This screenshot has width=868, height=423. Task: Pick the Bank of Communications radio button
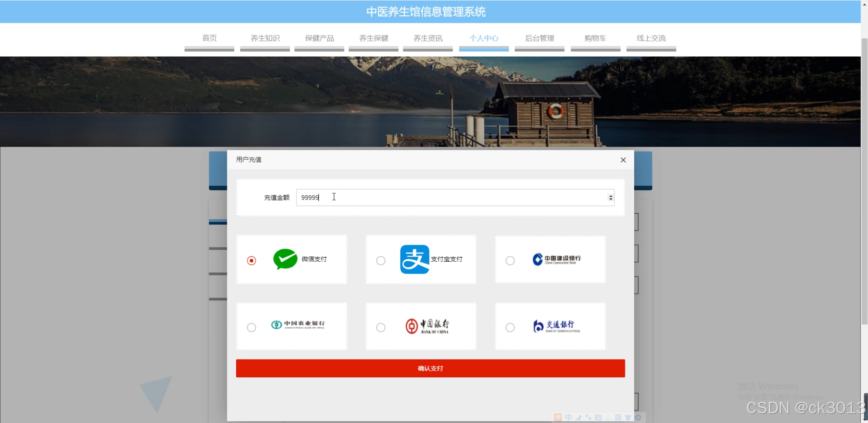[510, 328]
